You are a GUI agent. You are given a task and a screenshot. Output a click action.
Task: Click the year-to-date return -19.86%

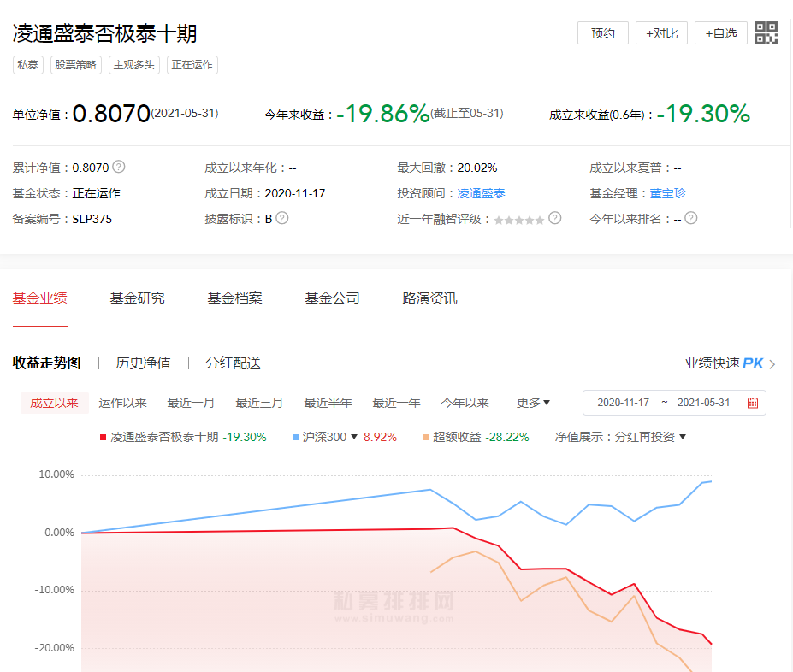[383, 114]
